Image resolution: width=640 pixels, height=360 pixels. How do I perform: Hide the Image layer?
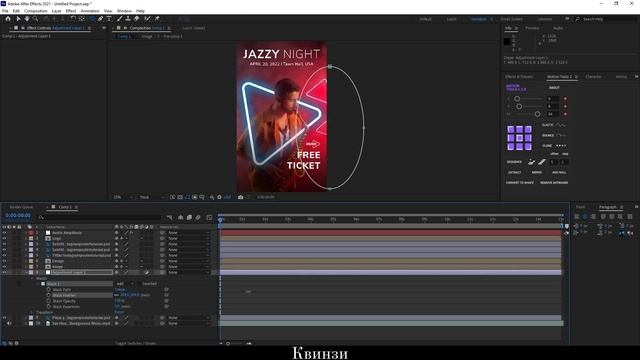tap(4, 267)
